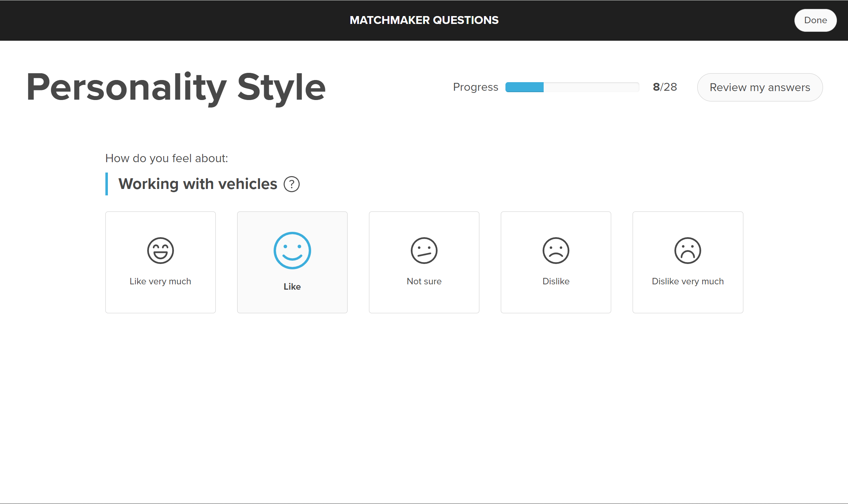848x504 pixels.
Task: Click the sad face icon for Dislike very much
Action: (x=688, y=250)
